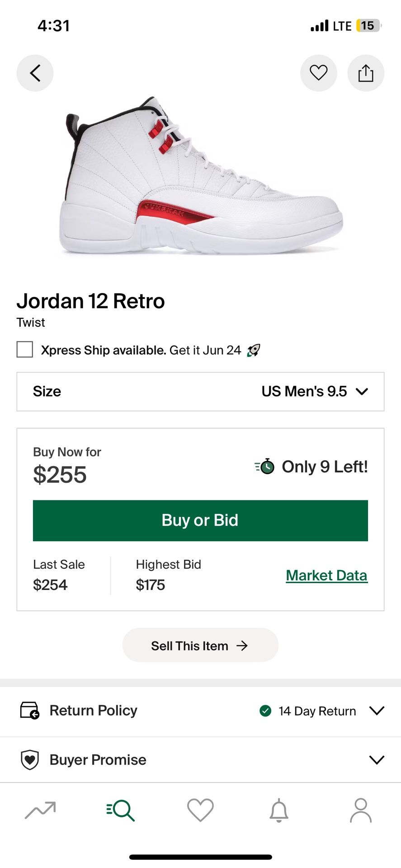Open the Market Data link
This screenshot has height=868, width=401.
click(x=326, y=576)
